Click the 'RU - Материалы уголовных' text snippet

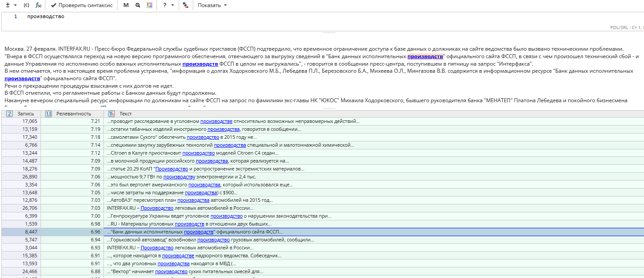click(x=189, y=224)
